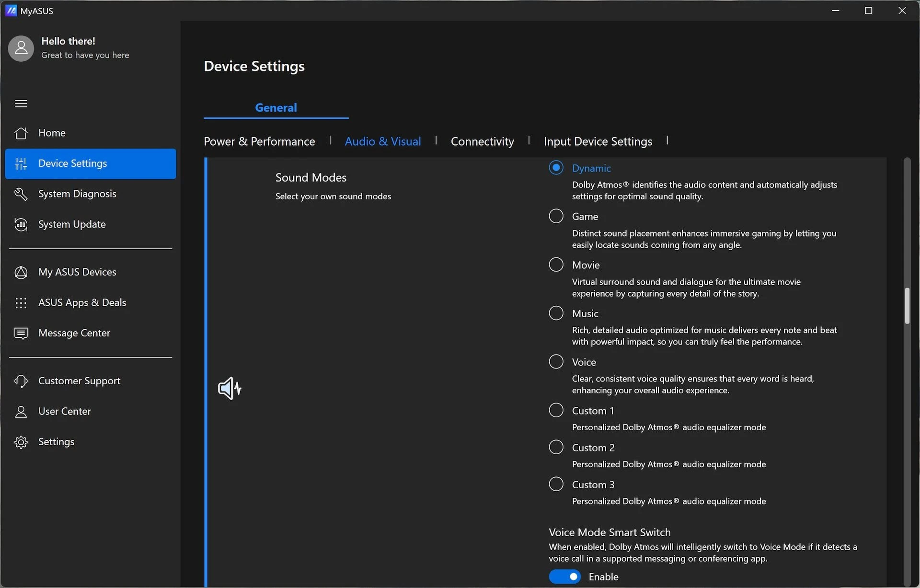Click the Message Center icon
Image resolution: width=920 pixels, height=588 pixels.
tap(21, 333)
